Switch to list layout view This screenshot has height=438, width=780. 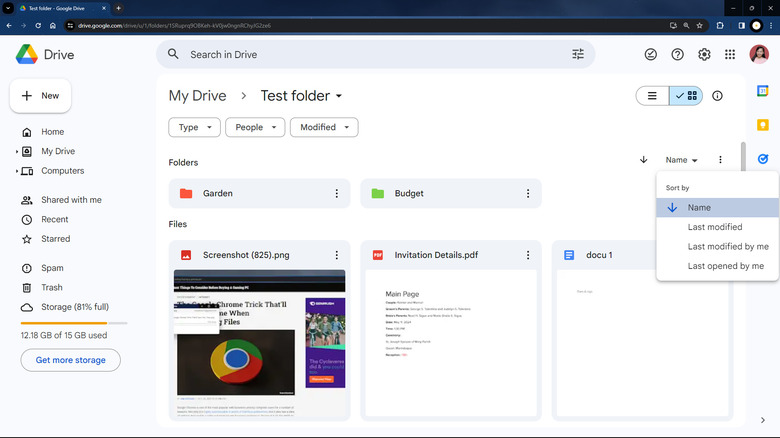[652, 96]
